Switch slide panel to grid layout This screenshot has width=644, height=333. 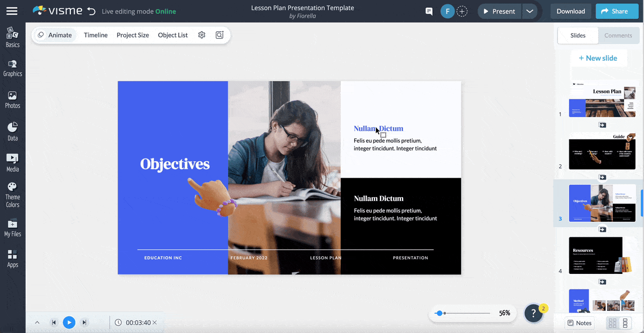click(x=612, y=322)
